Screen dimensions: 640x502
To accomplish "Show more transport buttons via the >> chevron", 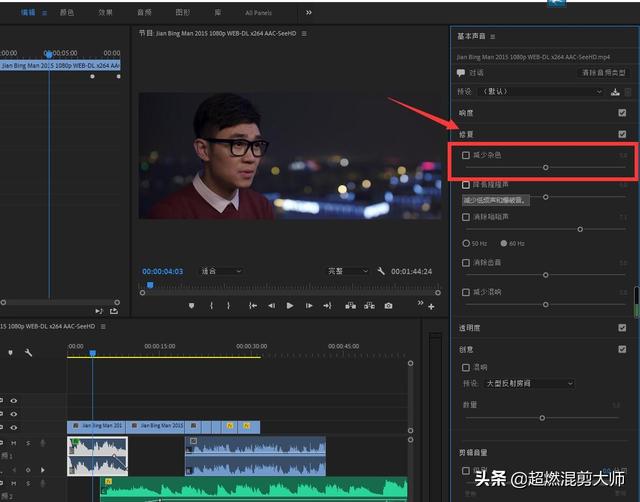I will 420,303.
